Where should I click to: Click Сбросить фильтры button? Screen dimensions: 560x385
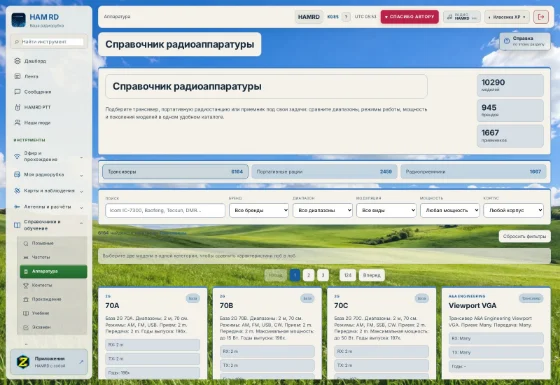(x=524, y=236)
